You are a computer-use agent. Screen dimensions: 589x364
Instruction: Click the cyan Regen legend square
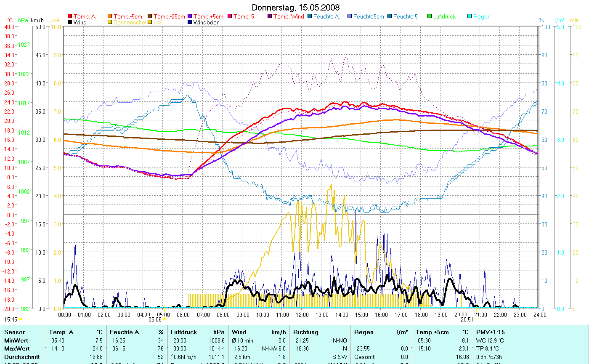click(470, 17)
